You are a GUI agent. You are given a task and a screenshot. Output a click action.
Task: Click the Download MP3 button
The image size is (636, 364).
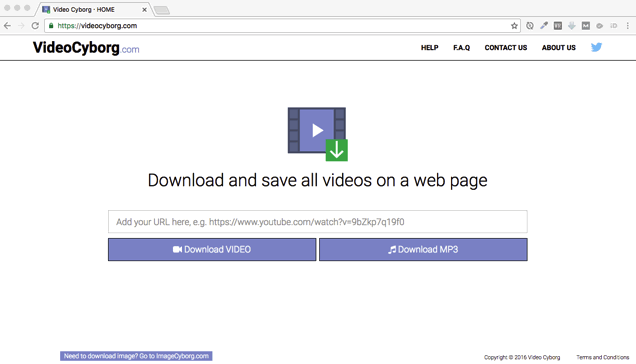click(x=423, y=249)
